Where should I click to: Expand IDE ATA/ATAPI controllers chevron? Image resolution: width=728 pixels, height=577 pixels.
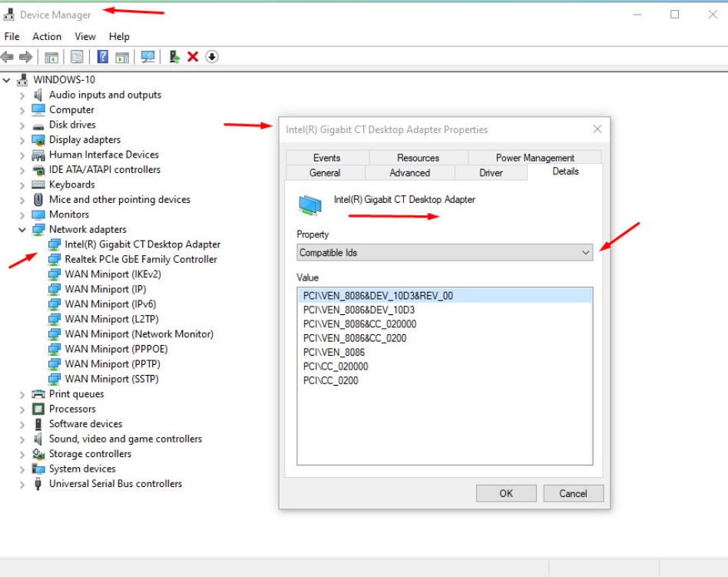pyautogui.click(x=22, y=171)
